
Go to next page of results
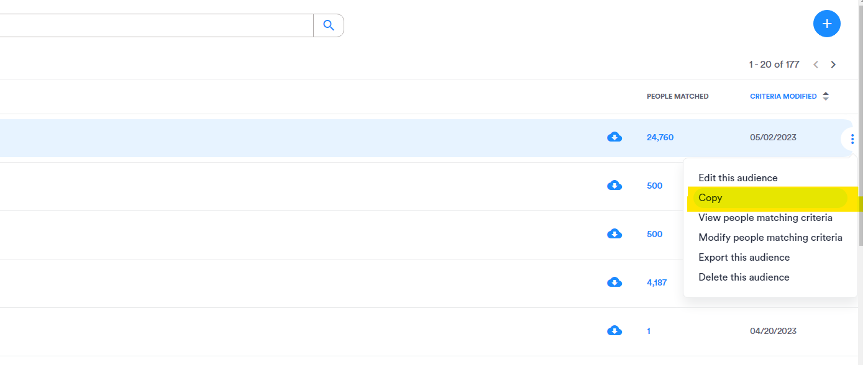(833, 65)
